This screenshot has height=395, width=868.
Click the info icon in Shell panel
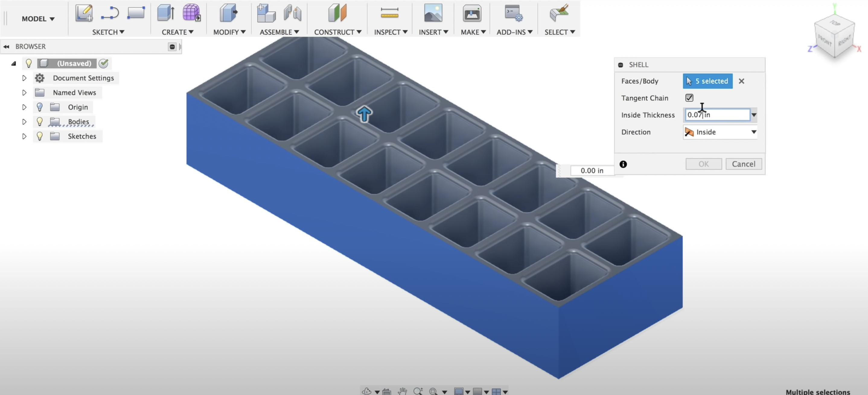point(623,164)
